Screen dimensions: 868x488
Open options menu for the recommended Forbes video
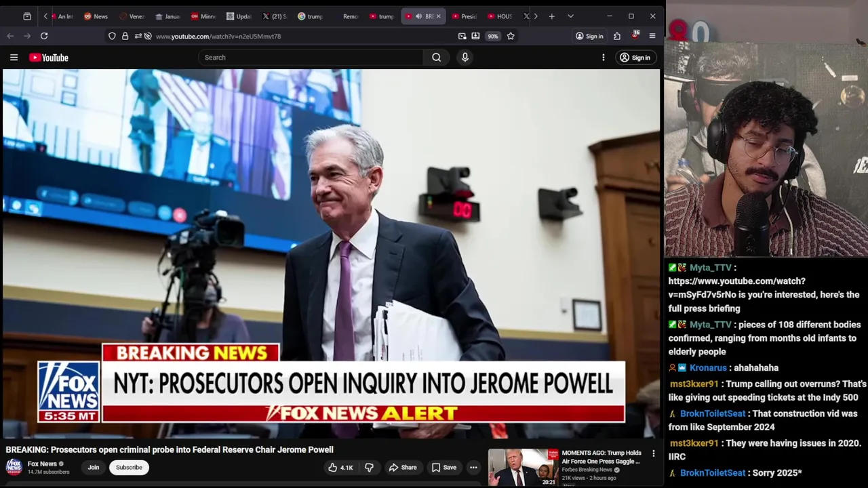654,453
